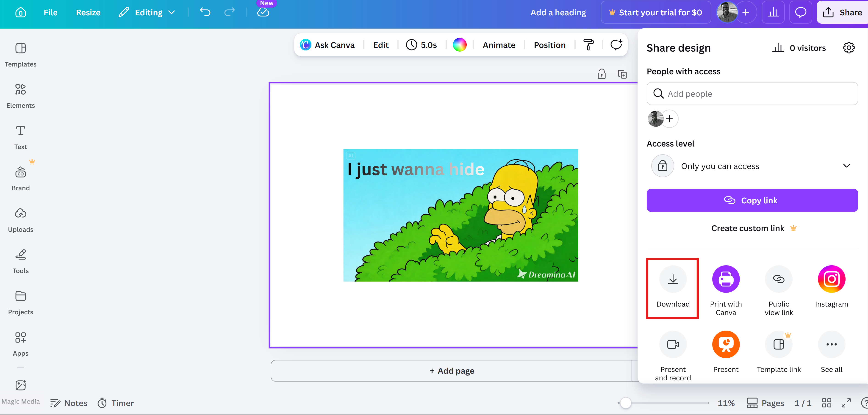Expand the 'Only you can access' dropdown
Screen dimensions: 868x415
pyautogui.click(x=752, y=166)
